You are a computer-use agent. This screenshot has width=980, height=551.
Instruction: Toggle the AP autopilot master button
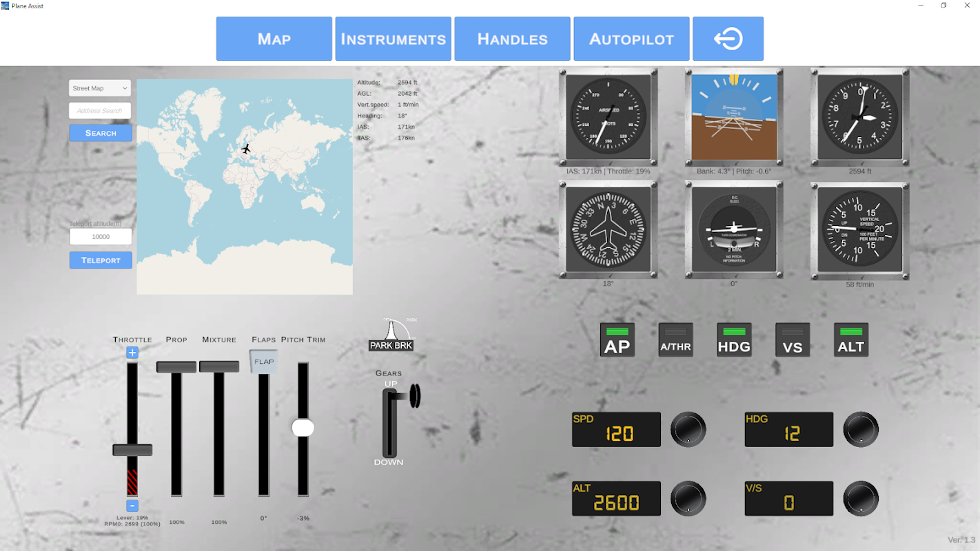click(x=617, y=340)
